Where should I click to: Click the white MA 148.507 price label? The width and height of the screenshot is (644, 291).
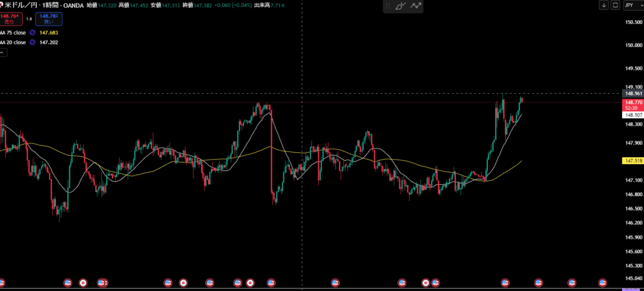click(632, 115)
